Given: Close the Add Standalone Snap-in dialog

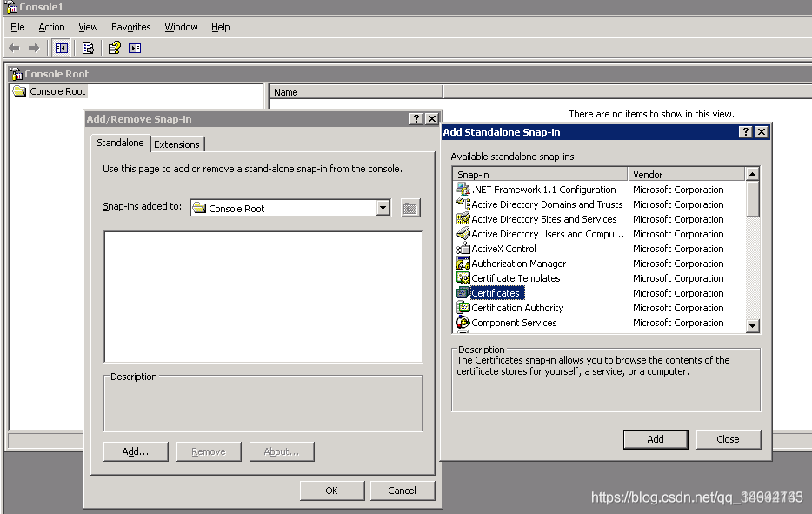Looking at the screenshot, I should click(762, 132).
